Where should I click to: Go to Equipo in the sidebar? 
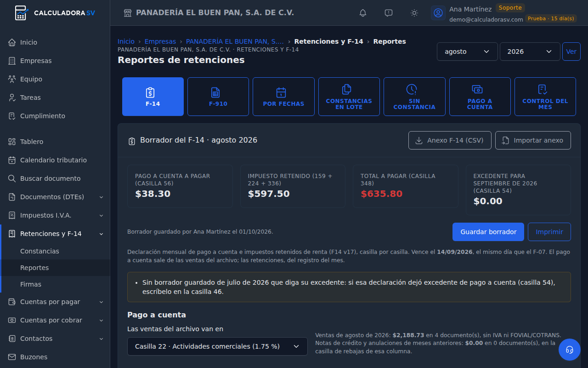click(55, 79)
